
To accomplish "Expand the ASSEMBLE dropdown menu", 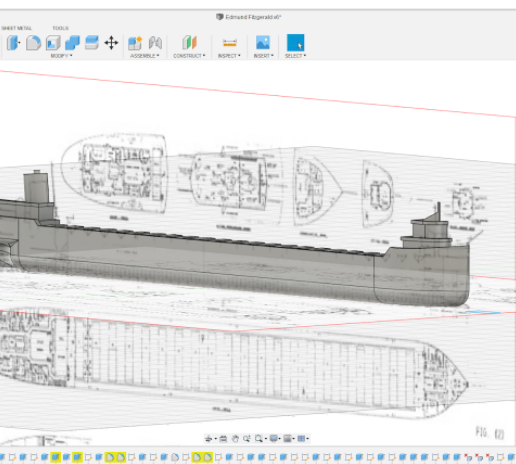I will 145,56.
